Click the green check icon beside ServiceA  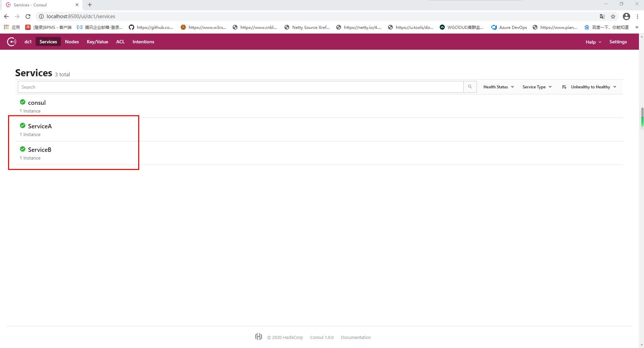click(x=23, y=126)
